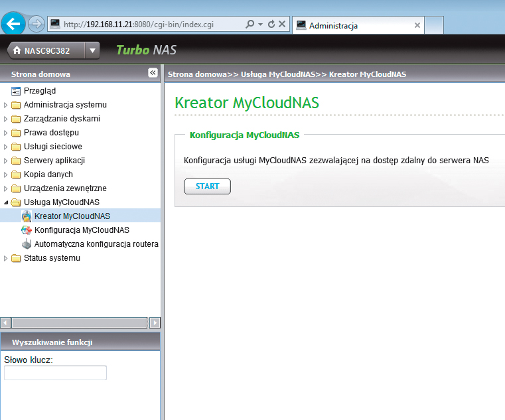Image resolution: width=505 pixels, height=420 pixels.
Task: Open Automatyczna konfiguracja routera icon
Action: (27, 244)
